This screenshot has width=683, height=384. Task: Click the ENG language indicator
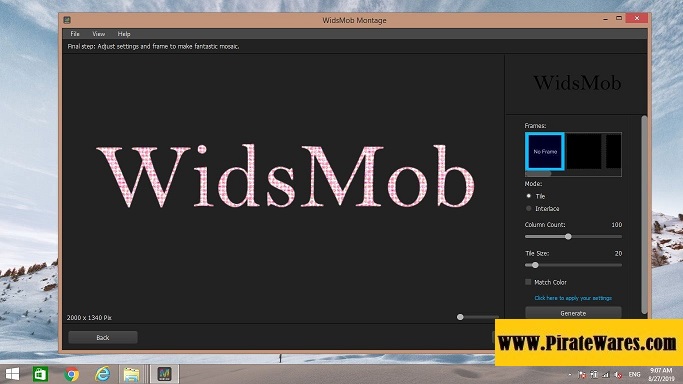pos(634,374)
